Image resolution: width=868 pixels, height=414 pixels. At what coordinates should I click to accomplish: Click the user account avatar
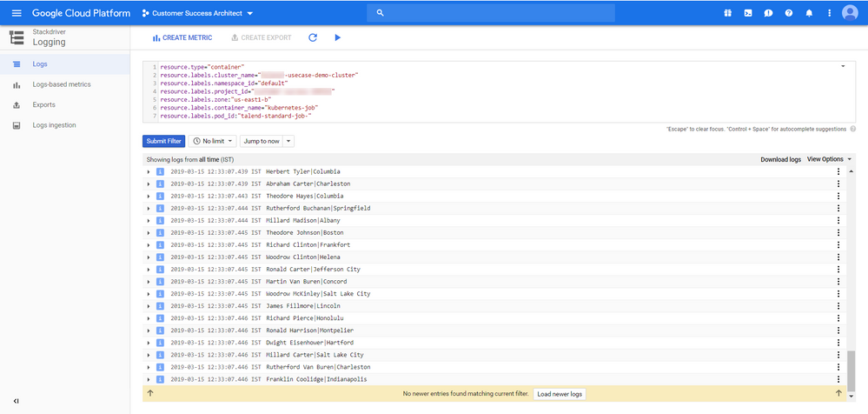[850, 13]
